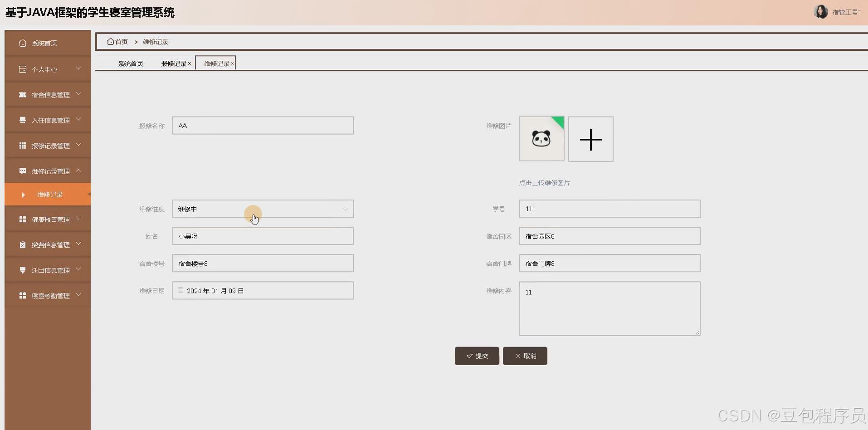Close the 报修记录 tab
The width and height of the screenshot is (868, 430).
click(x=190, y=64)
